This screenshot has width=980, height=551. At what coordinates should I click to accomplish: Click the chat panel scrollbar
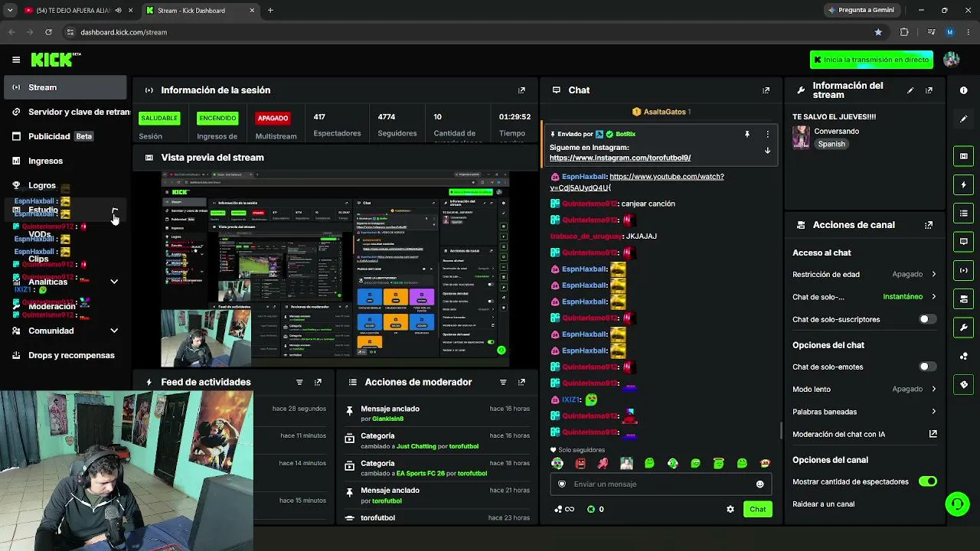click(x=780, y=431)
